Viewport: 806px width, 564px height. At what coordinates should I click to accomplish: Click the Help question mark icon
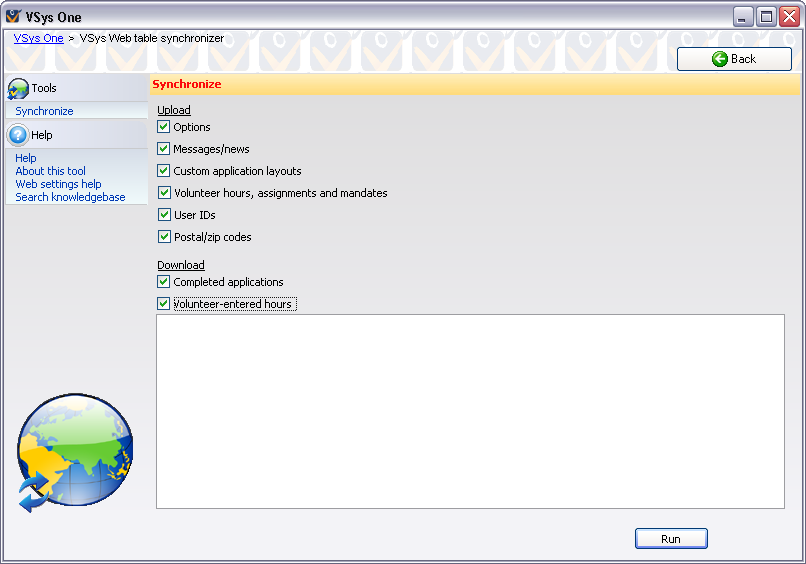pyautogui.click(x=18, y=135)
